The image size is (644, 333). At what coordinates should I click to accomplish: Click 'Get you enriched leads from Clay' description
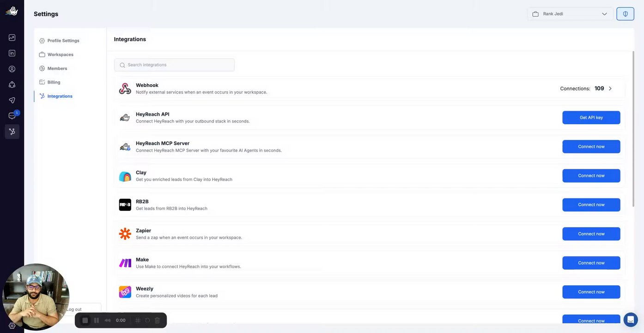coord(184,179)
